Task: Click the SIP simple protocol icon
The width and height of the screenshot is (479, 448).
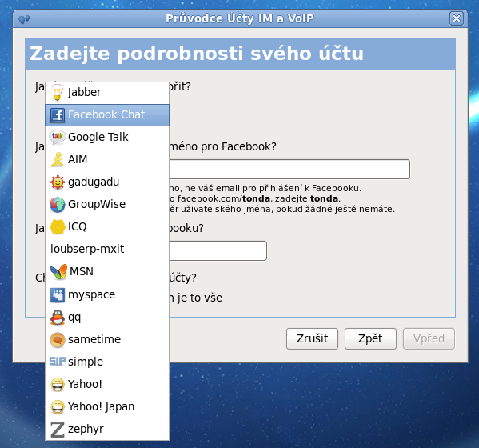Action: (x=58, y=362)
